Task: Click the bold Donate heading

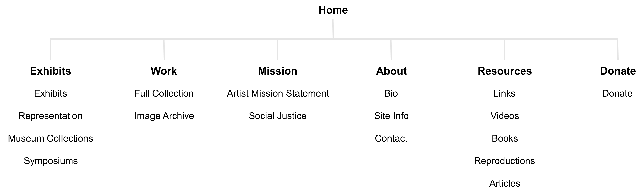Action: [618, 71]
